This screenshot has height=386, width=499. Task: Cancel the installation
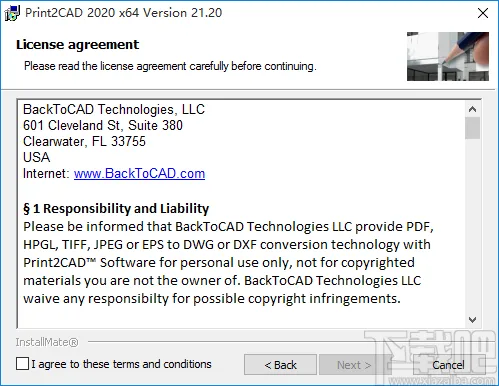click(448, 365)
